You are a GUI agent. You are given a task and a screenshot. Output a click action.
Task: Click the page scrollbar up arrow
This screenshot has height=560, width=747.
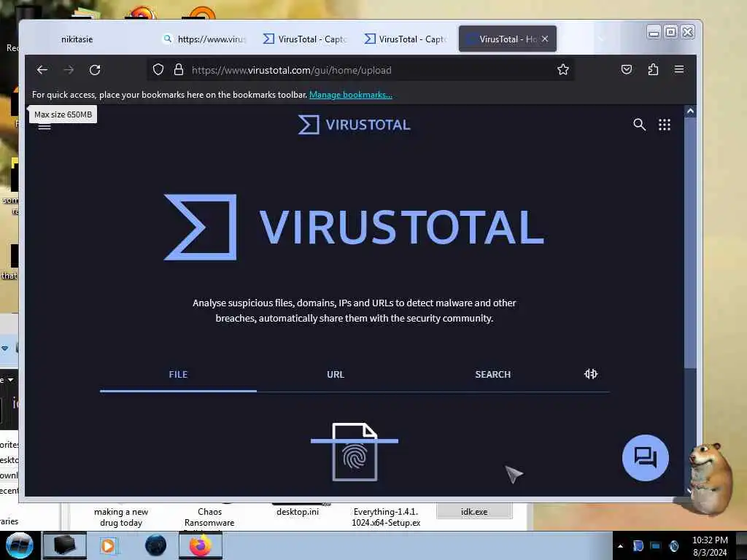[x=690, y=111]
